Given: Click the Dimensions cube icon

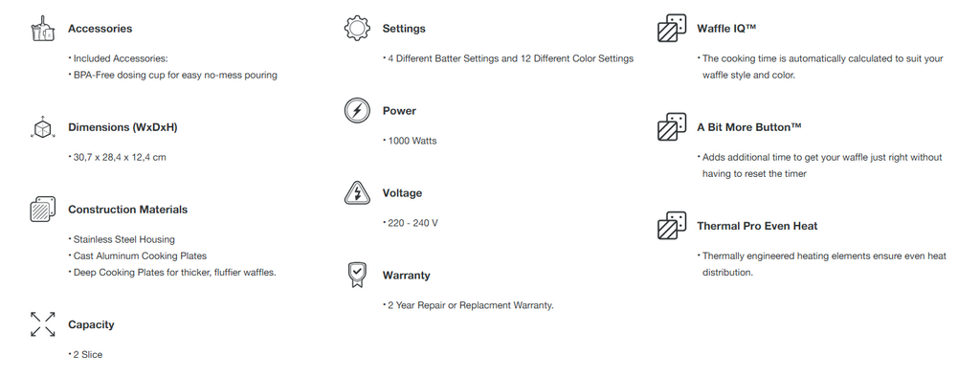Looking at the screenshot, I should point(42,127).
